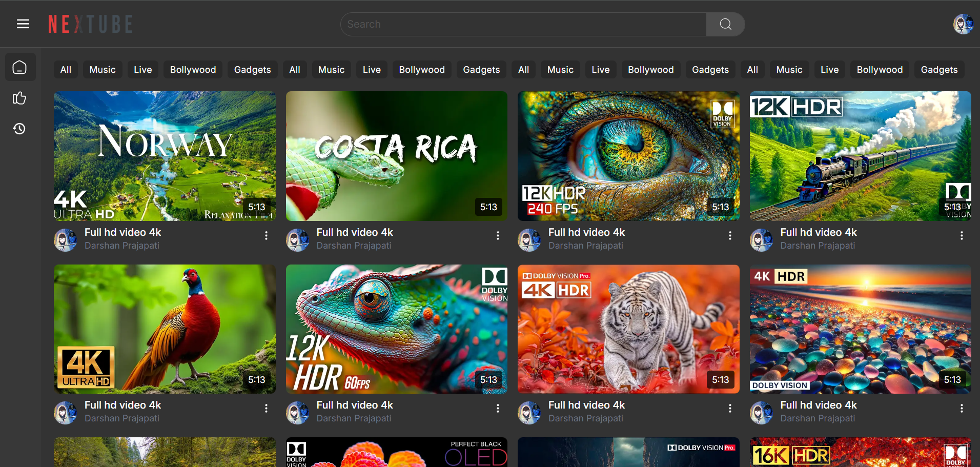Open options menu for Costa Rica video
The image size is (980, 467).
[498, 235]
